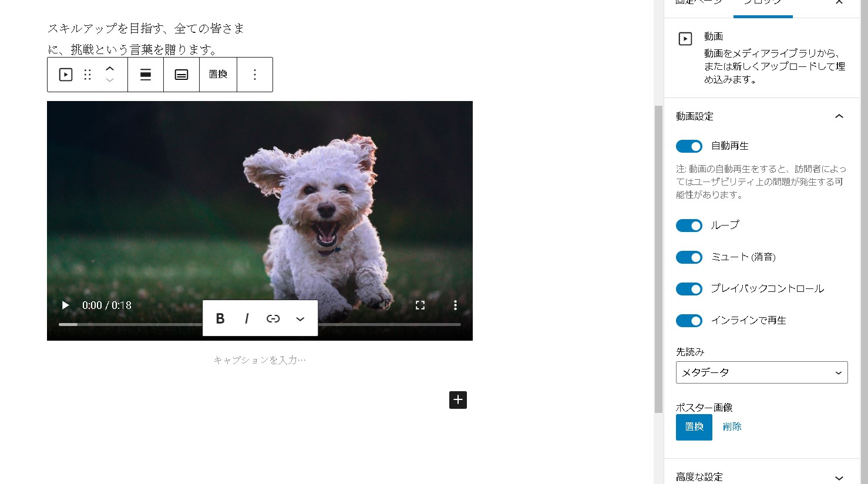
Task: Insert a link in caption
Action: pyautogui.click(x=273, y=318)
